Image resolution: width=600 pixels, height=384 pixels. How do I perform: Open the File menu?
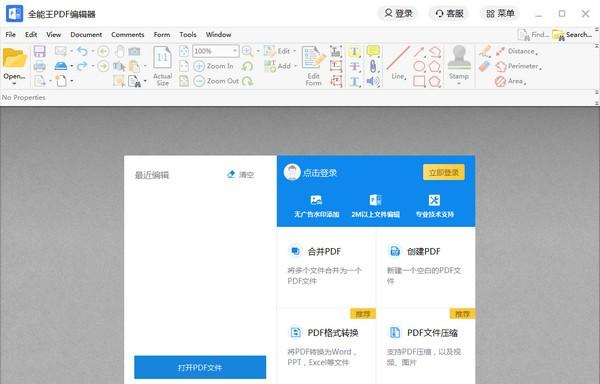click(x=11, y=34)
